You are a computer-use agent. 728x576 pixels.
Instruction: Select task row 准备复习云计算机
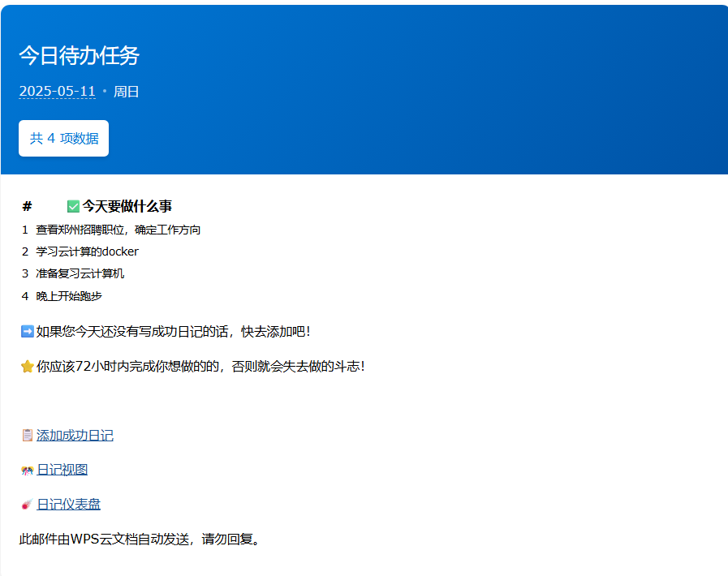(80, 273)
